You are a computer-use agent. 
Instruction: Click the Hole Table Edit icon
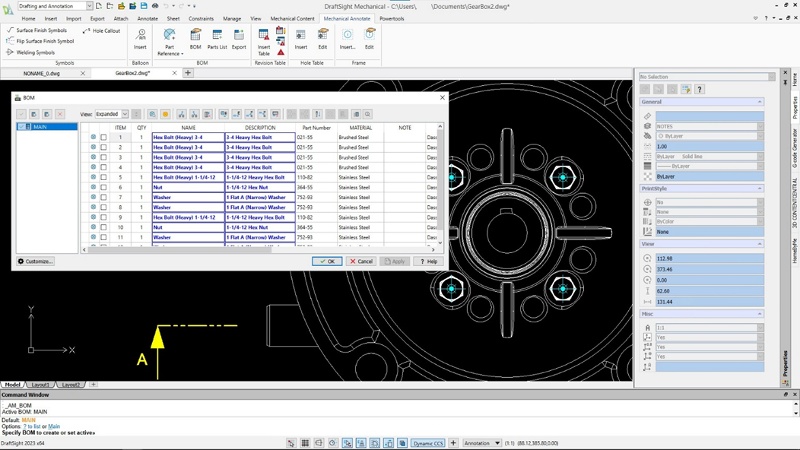[323, 38]
